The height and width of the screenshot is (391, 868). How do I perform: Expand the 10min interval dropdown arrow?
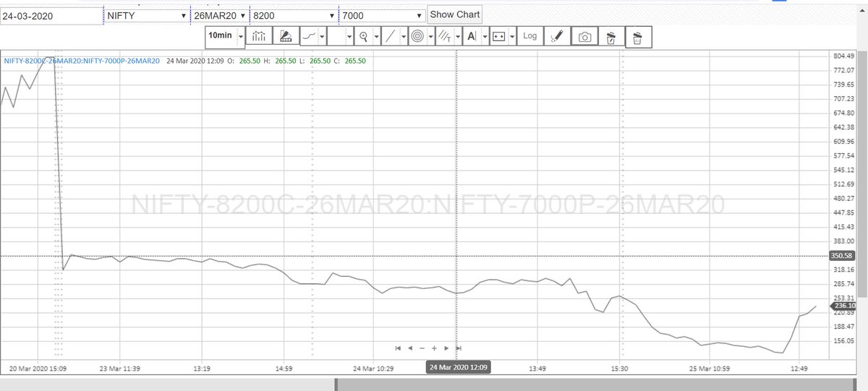pyautogui.click(x=240, y=37)
